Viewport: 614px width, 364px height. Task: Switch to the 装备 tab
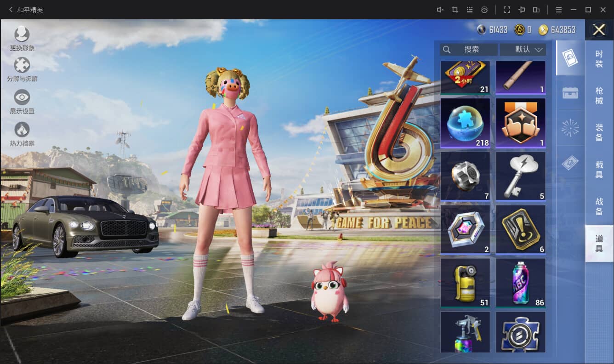599,133
